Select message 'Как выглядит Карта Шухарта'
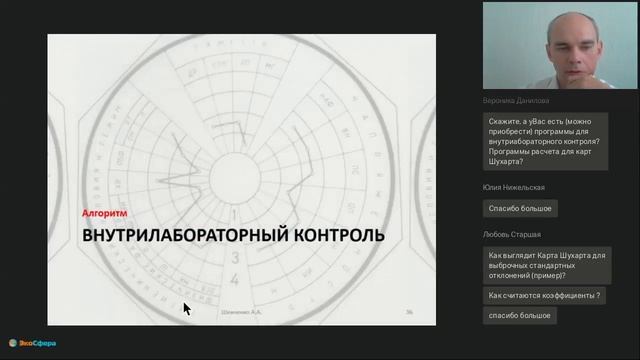The width and height of the screenshot is (640, 360). click(x=547, y=265)
